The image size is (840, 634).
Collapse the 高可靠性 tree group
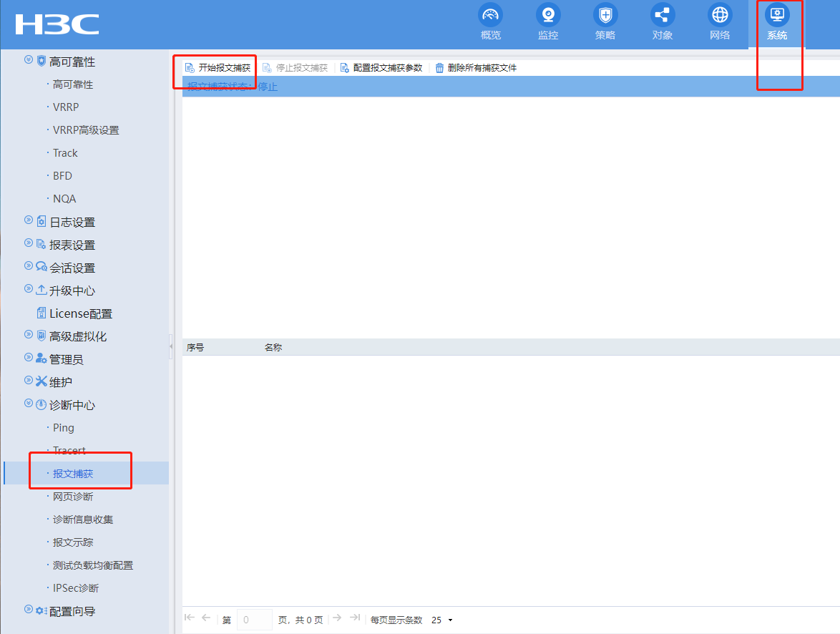click(29, 59)
